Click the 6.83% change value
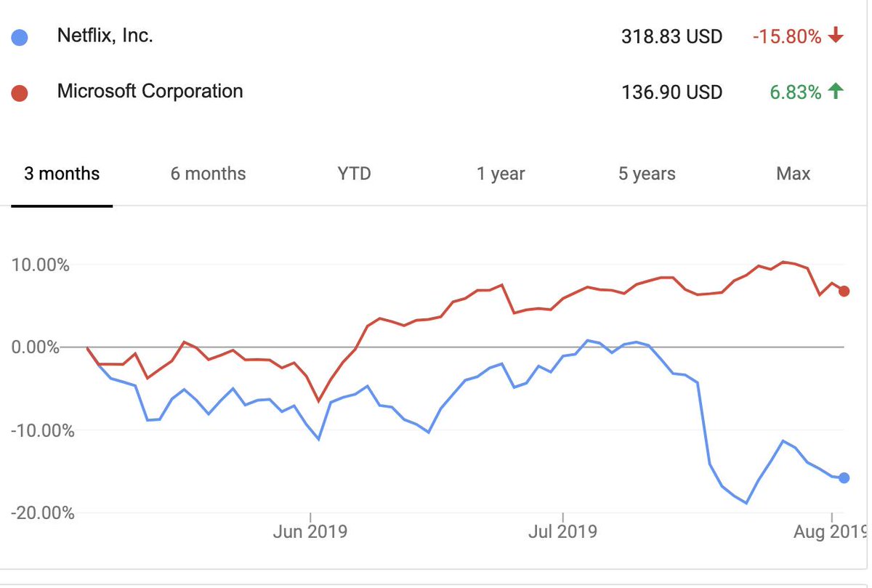 click(x=796, y=92)
